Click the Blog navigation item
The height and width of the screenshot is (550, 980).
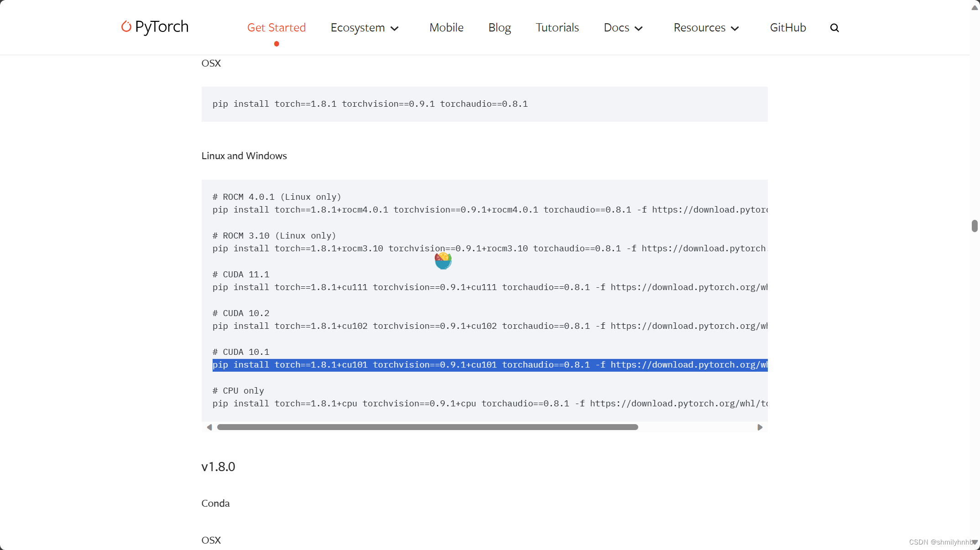[x=500, y=27]
